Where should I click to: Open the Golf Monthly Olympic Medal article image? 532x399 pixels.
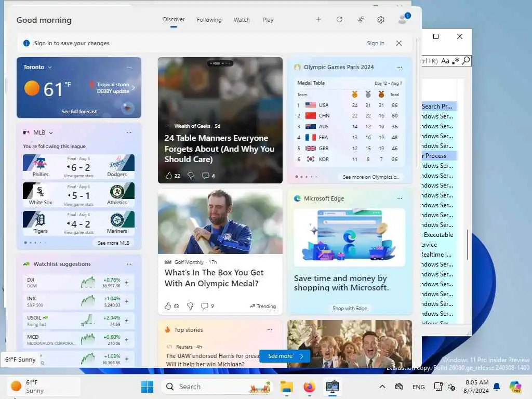click(220, 221)
